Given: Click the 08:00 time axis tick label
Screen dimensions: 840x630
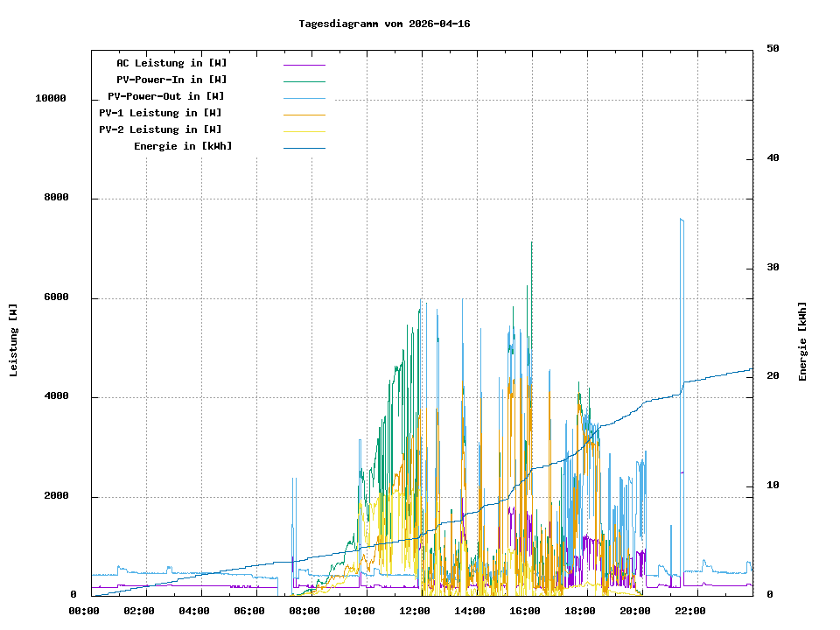Looking at the screenshot, I should [x=304, y=611].
